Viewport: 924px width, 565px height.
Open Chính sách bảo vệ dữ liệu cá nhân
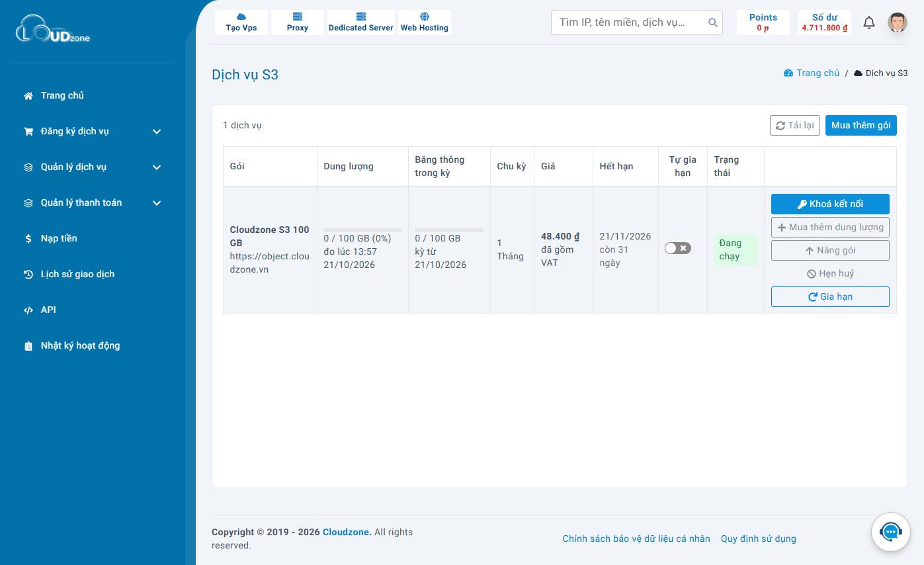636,539
